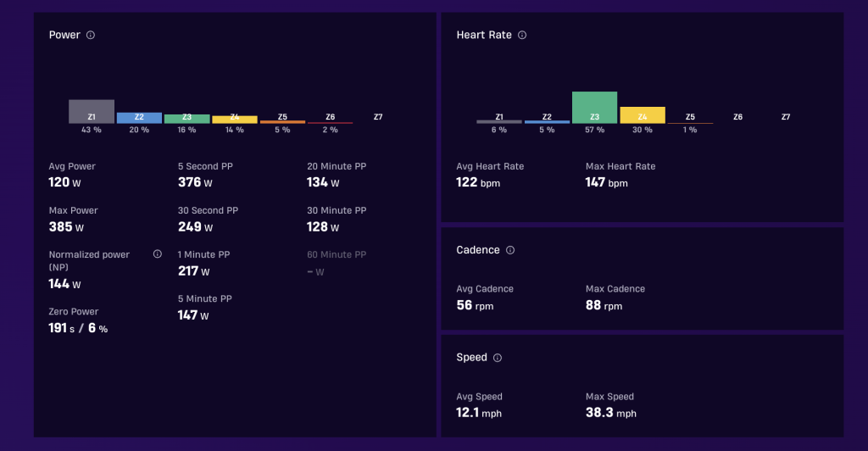Click the 1 Minute PP 217 W value

(x=194, y=270)
